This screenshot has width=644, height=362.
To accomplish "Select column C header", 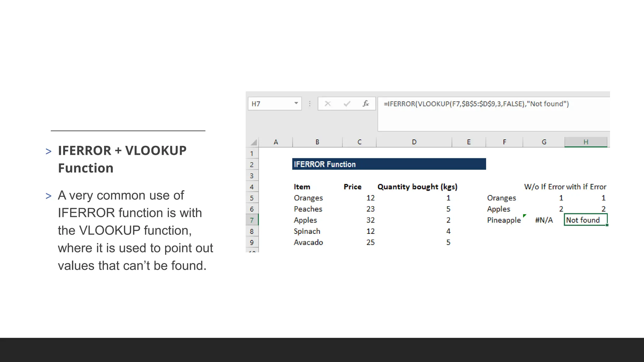I will (359, 142).
